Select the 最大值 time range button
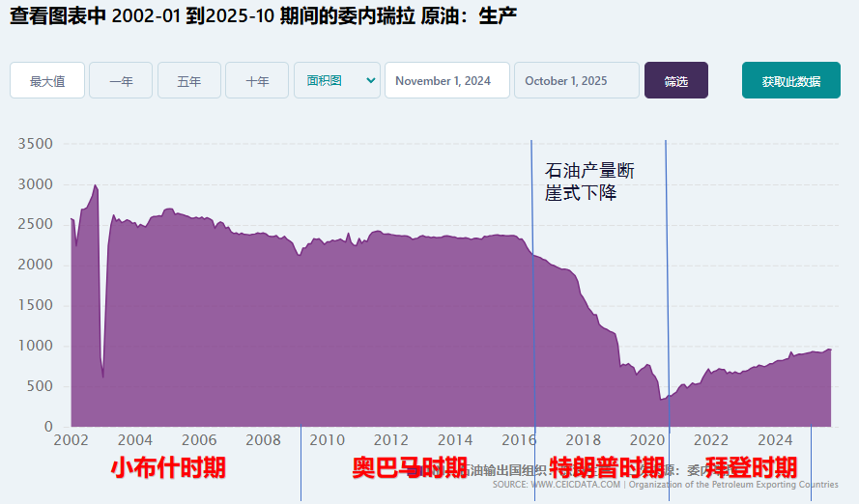859x504 pixels. click(x=47, y=81)
